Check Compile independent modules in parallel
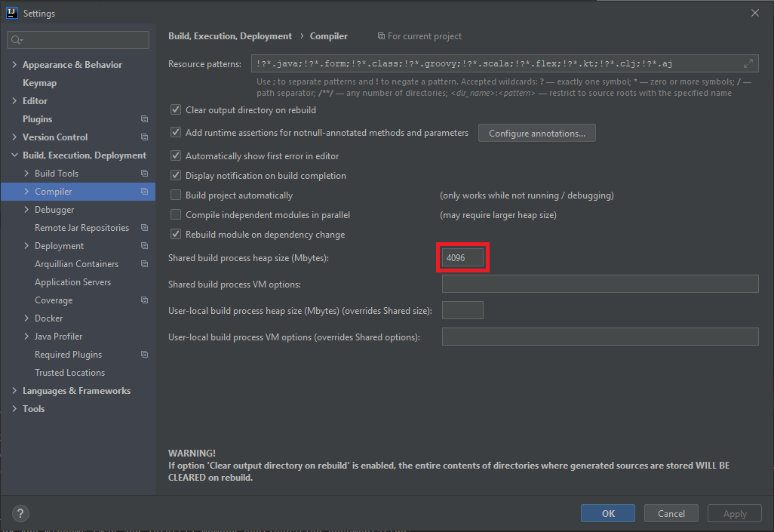Viewport: 774px width, 532px height. pyautogui.click(x=175, y=214)
